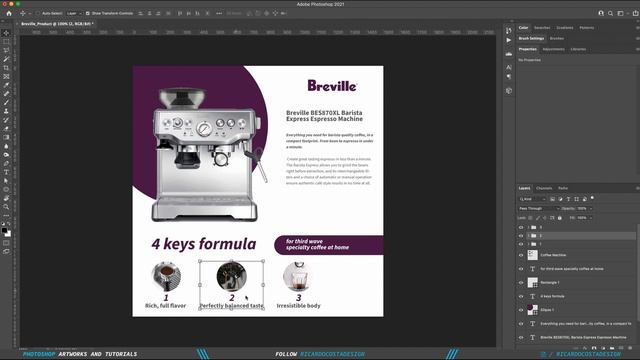Open the Paragraph panel icon in dock
Image resolution: width=640 pixels, height=360 pixels.
tap(509, 77)
